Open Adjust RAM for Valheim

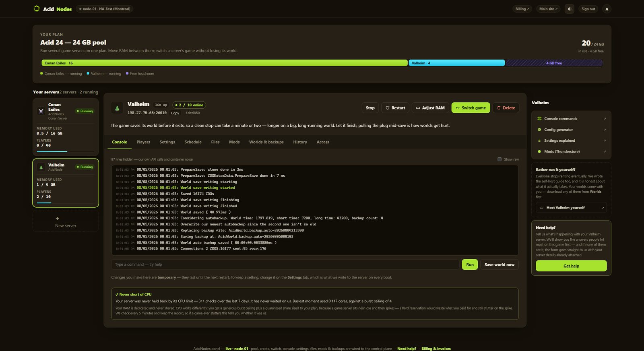point(430,108)
